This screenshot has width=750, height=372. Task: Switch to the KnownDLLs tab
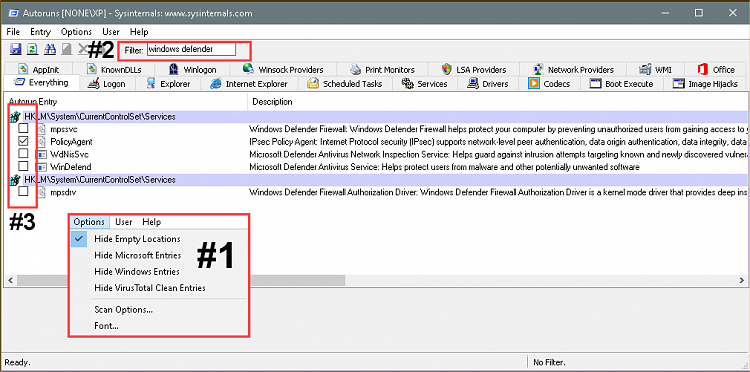(114, 69)
